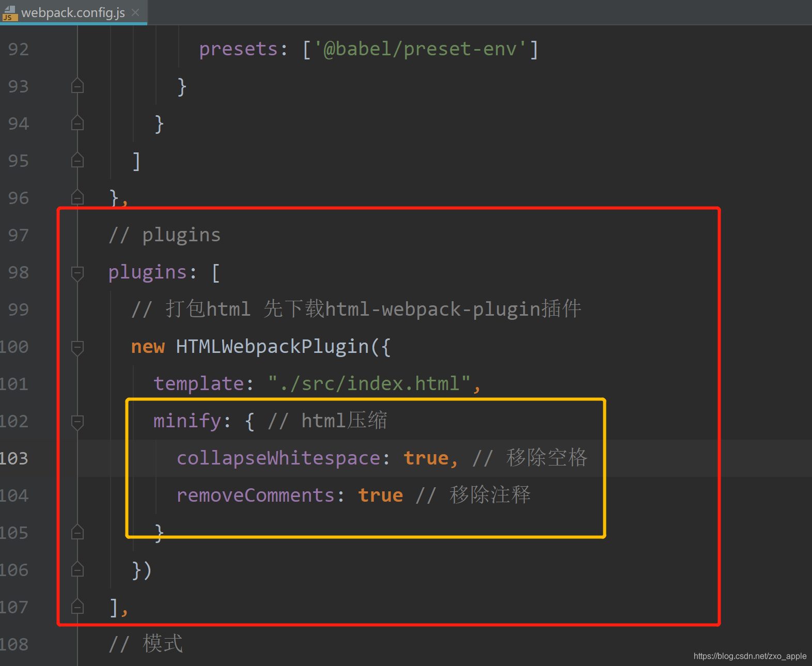Click line number 108 in gutter
The image size is (812, 666).
pos(14,644)
